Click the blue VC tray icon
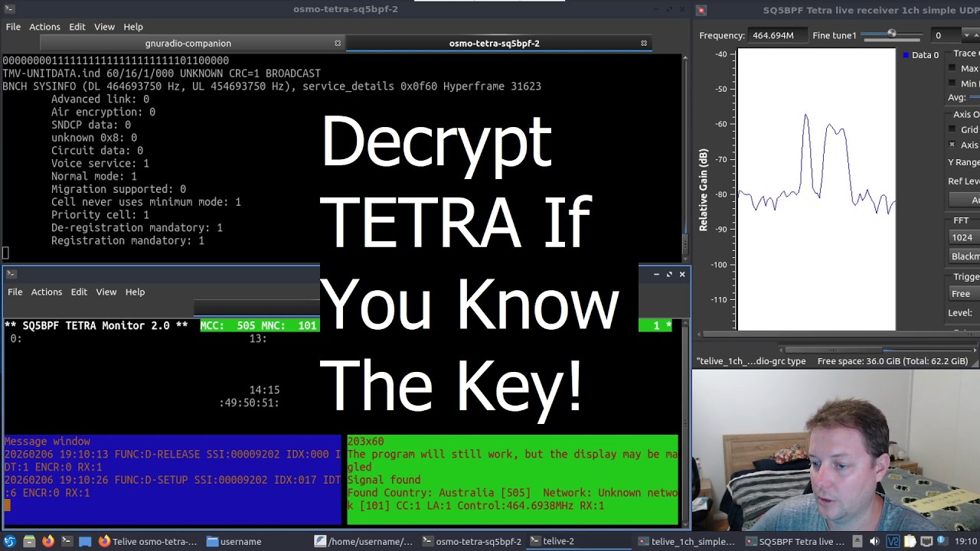 pyautogui.click(x=893, y=541)
